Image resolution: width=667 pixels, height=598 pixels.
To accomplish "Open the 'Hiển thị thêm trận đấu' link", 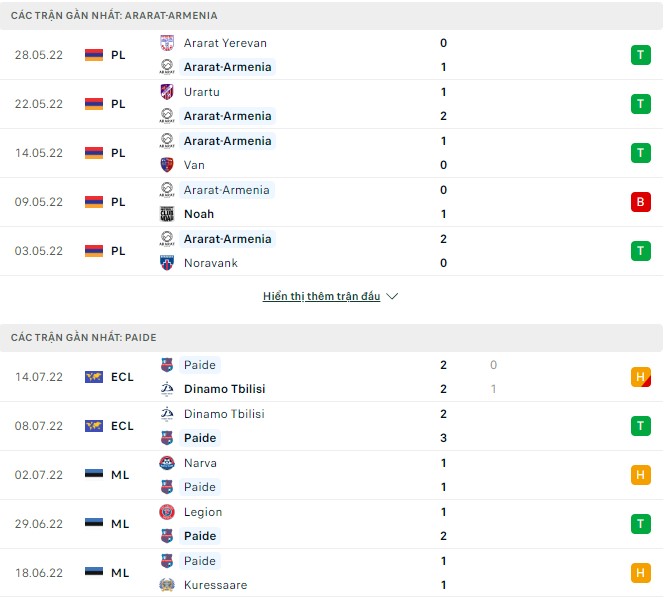I will (x=321, y=297).
